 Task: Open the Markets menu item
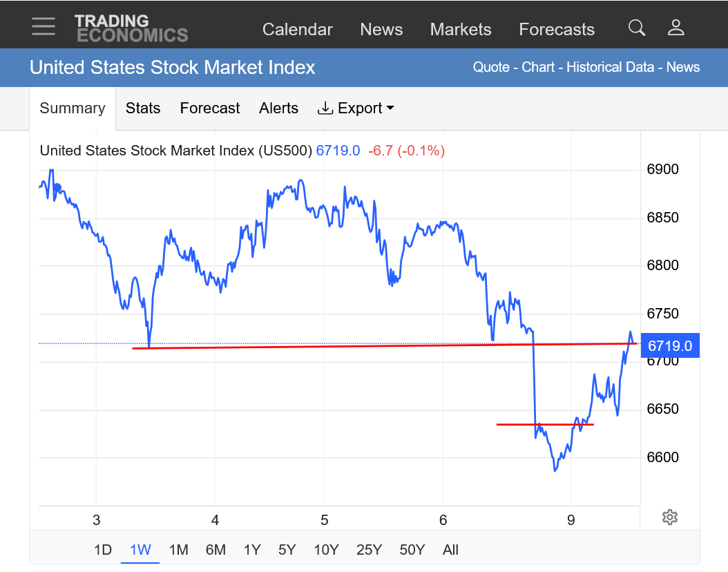[x=461, y=30]
